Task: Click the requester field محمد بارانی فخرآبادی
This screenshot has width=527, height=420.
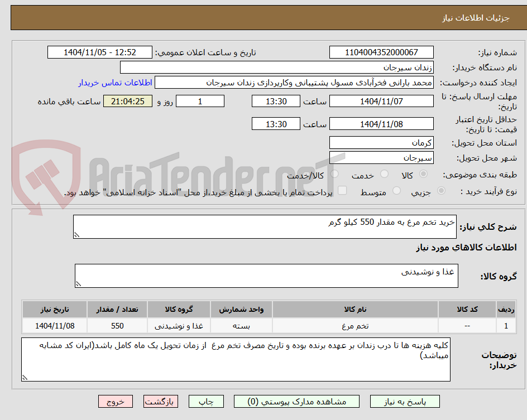Action: [294, 83]
